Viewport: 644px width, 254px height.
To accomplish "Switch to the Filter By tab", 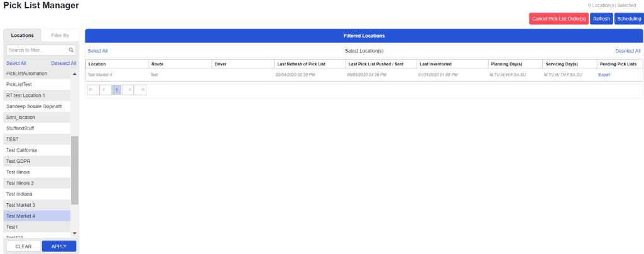I will pos(60,36).
